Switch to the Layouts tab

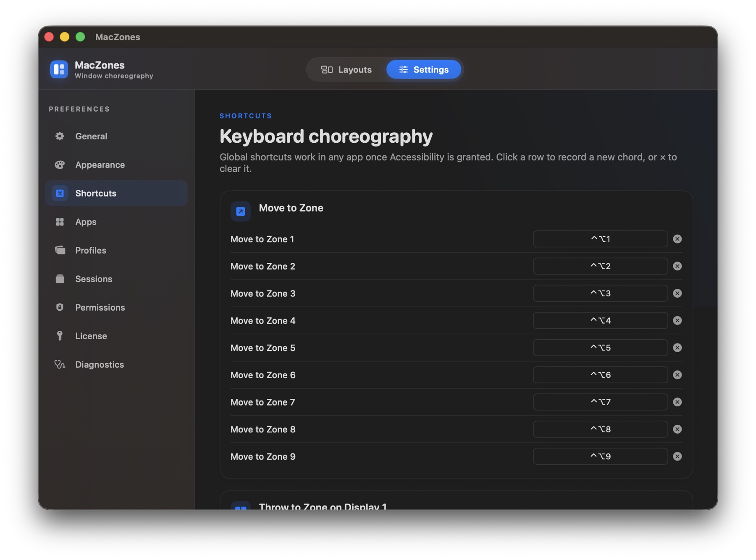click(x=346, y=70)
